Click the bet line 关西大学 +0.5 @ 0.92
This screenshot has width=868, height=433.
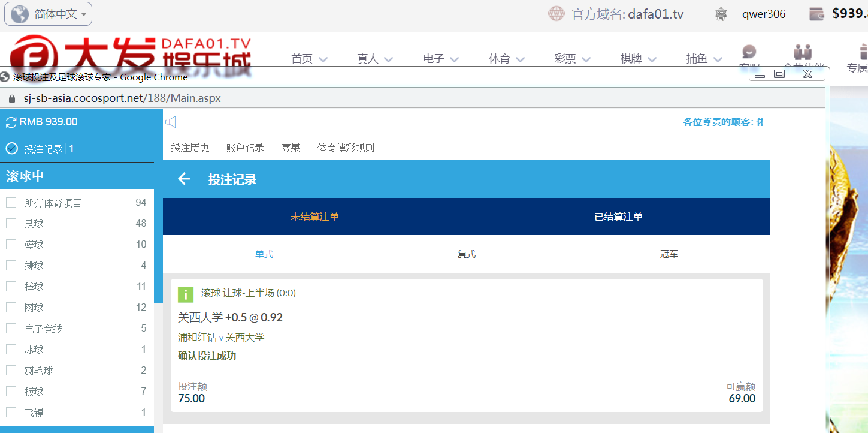point(230,317)
